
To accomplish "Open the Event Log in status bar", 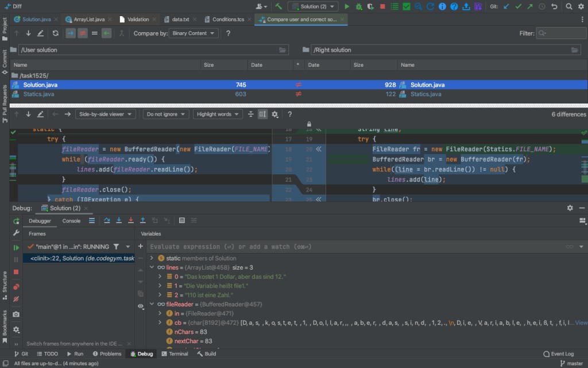I will (558, 354).
